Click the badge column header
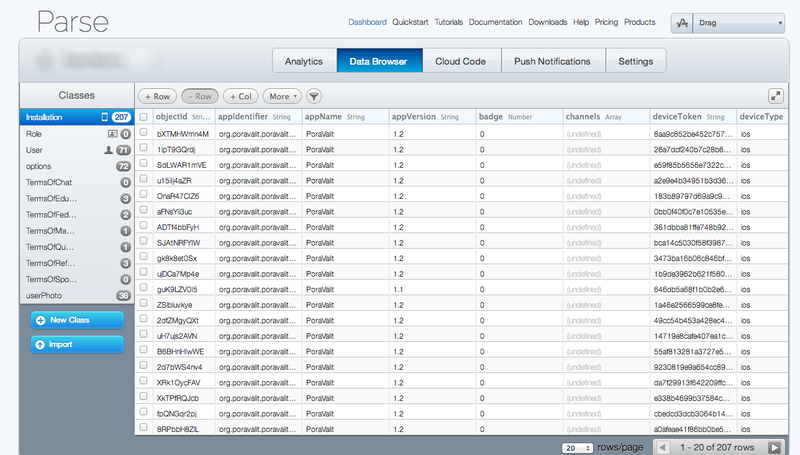 tap(519, 117)
